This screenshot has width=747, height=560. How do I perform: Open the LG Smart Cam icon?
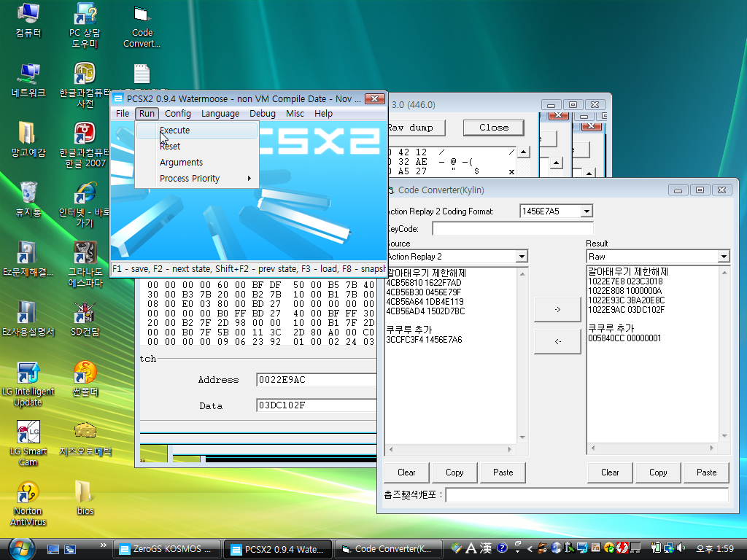[28, 444]
